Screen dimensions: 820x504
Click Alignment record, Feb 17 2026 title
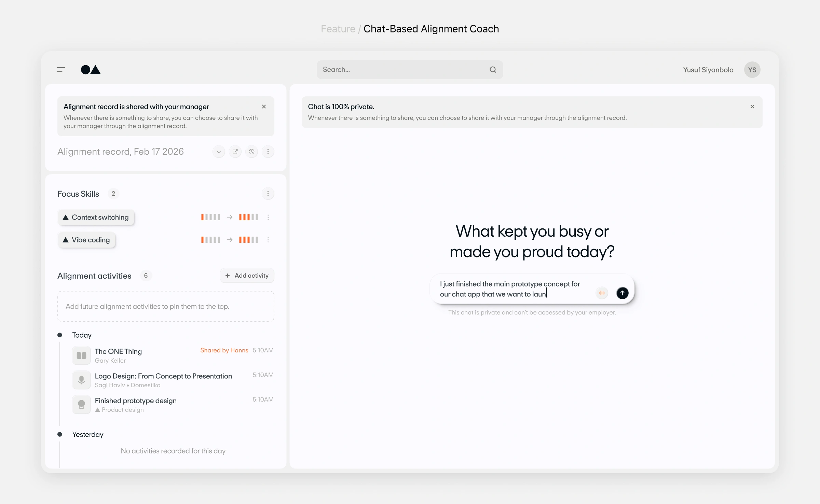[121, 152]
